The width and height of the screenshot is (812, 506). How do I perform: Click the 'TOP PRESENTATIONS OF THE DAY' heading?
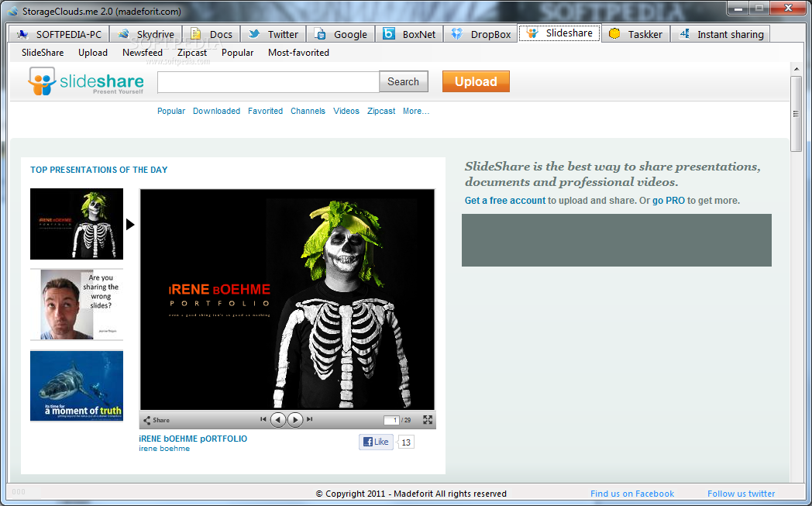[x=99, y=170]
